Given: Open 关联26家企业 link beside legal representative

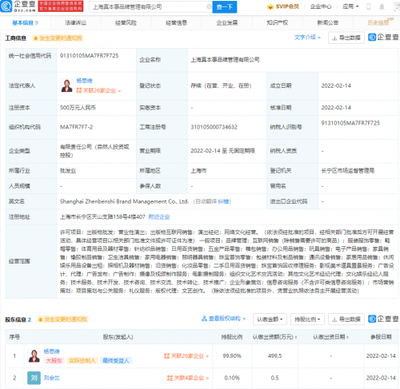Looking at the screenshot, I should coord(98,90).
